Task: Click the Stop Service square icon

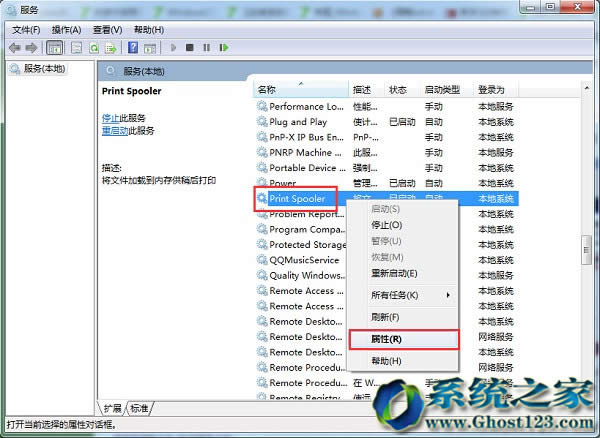Action: [189, 47]
